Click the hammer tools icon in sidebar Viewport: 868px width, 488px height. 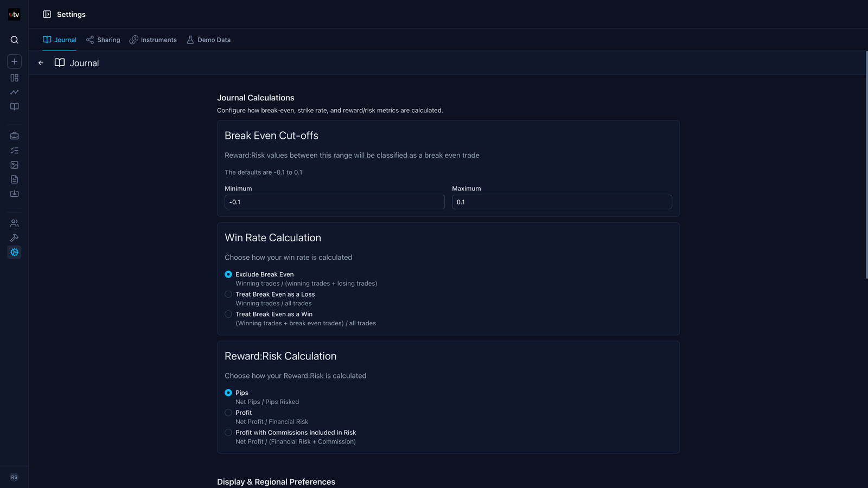tap(15, 237)
